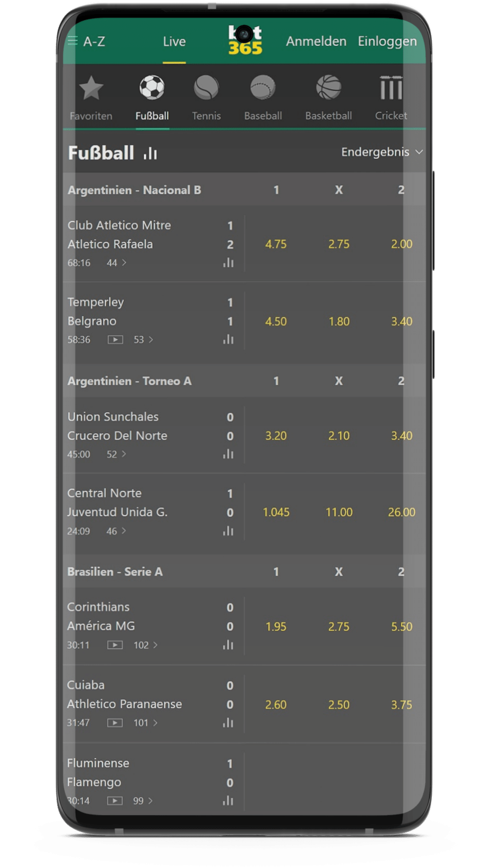This screenshot has width=488, height=868.
Task: Play live stream for Temperley vs Belgrano
Action: (116, 339)
